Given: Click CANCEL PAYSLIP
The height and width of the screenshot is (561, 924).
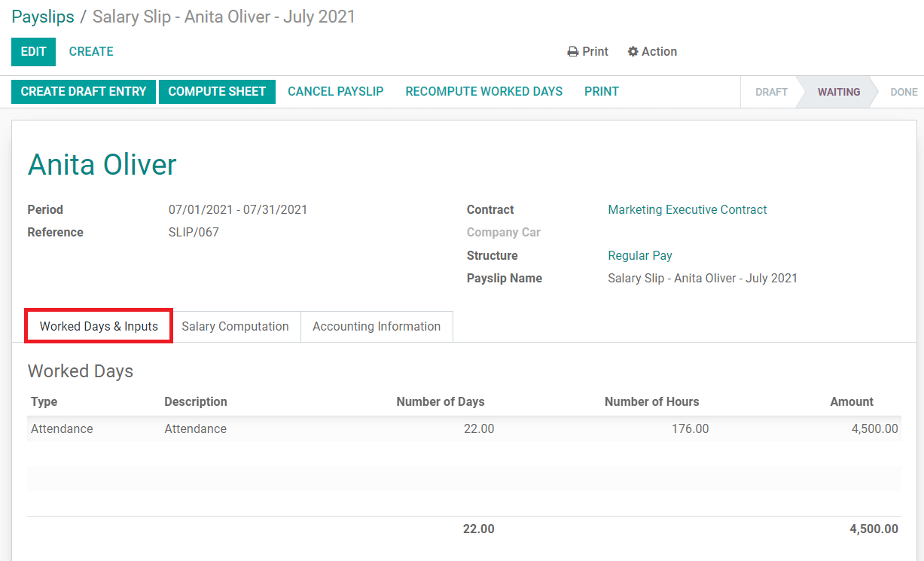Looking at the screenshot, I should click(x=336, y=92).
